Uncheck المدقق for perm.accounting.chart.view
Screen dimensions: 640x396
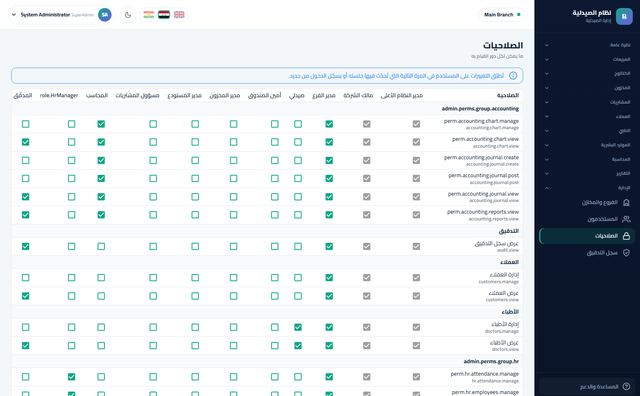coord(25,142)
